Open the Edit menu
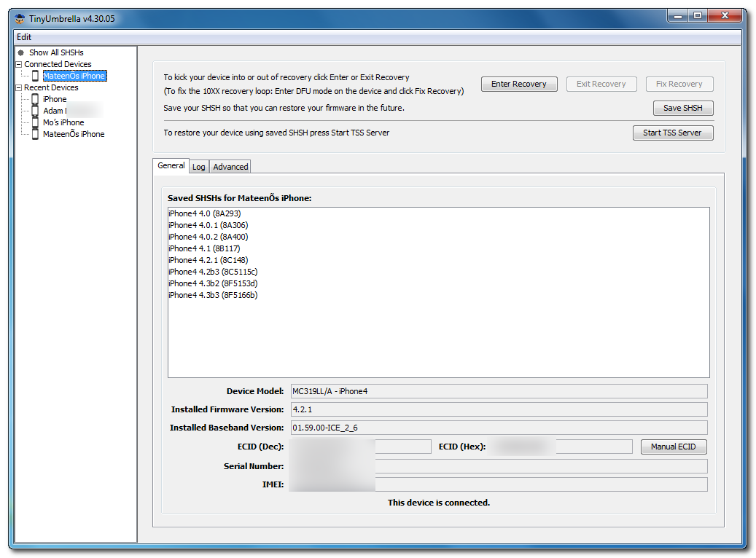The height and width of the screenshot is (558, 756). 24,37
